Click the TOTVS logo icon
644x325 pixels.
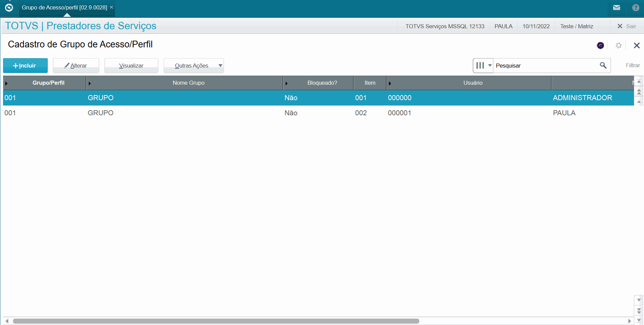[9, 7]
